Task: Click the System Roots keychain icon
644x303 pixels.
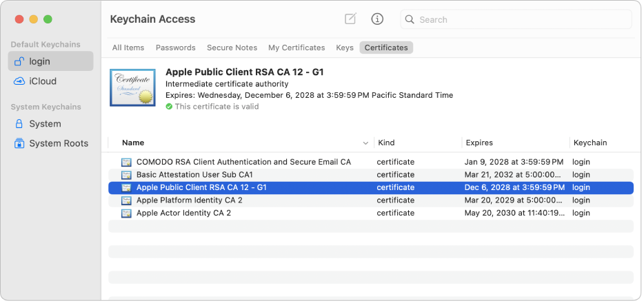Action: pos(19,143)
